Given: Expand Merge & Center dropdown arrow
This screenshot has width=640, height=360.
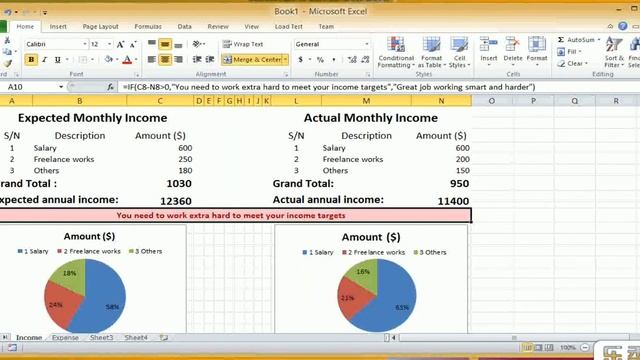Looking at the screenshot, I should coord(285,60).
